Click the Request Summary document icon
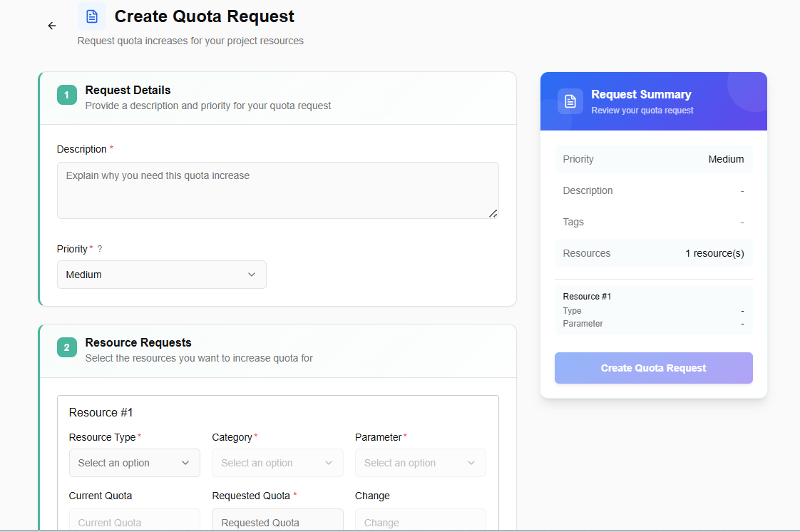Viewport: 800px width, 532px height. [x=570, y=101]
